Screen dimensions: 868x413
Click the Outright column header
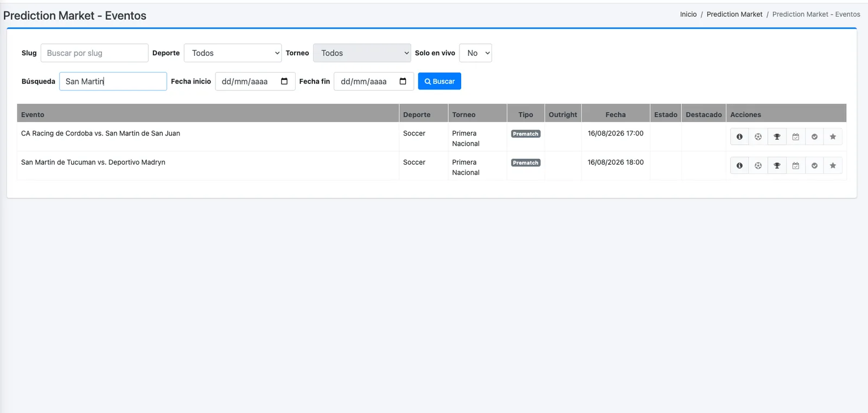pyautogui.click(x=563, y=114)
